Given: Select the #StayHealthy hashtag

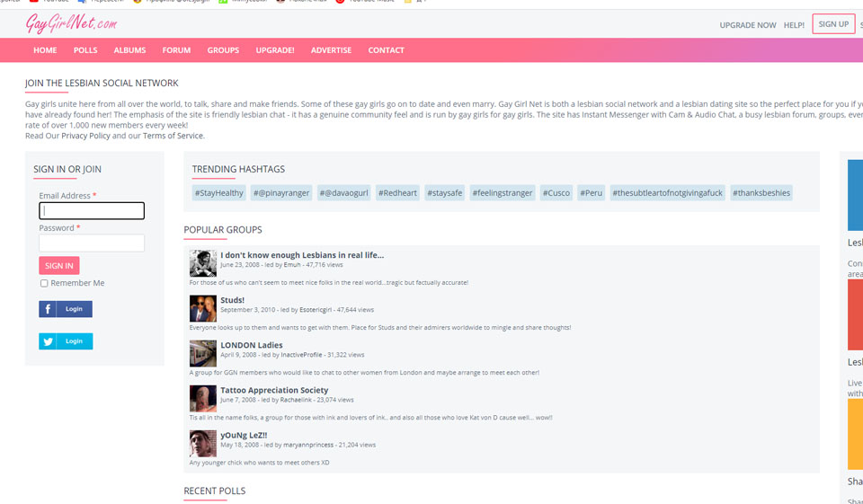Looking at the screenshot, I should point(219,192).
